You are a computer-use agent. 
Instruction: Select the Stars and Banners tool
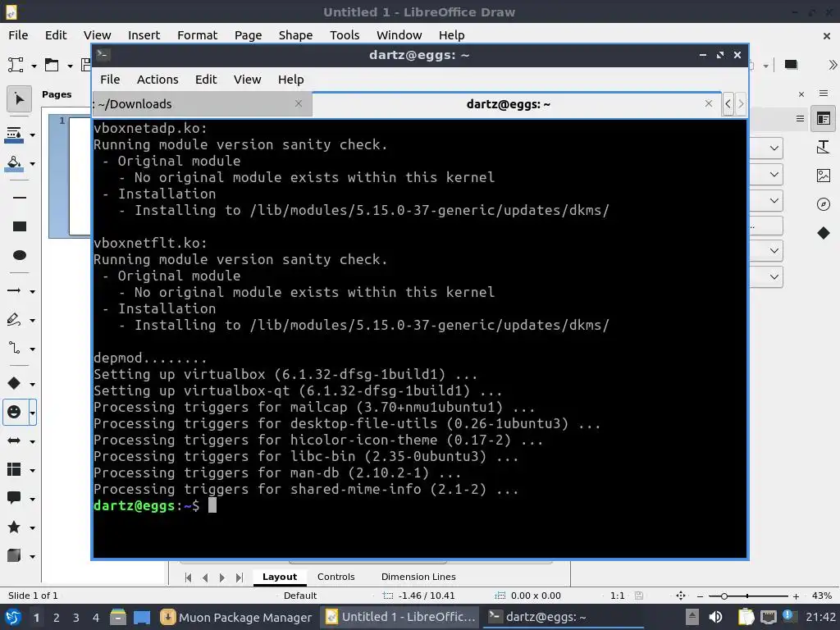pyautogui.click(x=14, y=527)
